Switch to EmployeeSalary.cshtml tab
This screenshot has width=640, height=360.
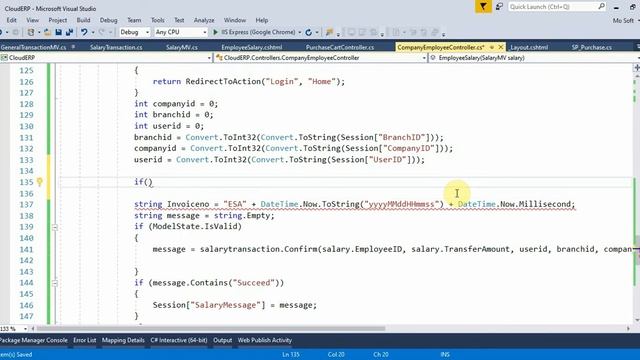[x=251, y=47]
